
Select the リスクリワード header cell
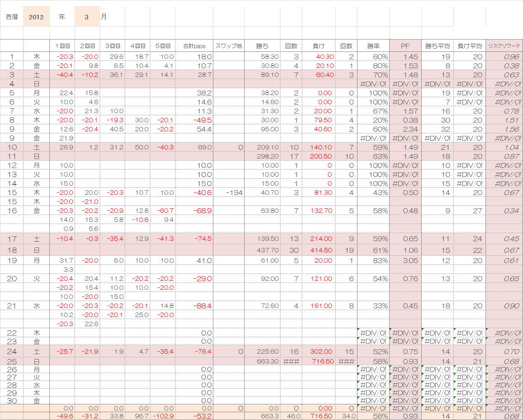(504, 46)
